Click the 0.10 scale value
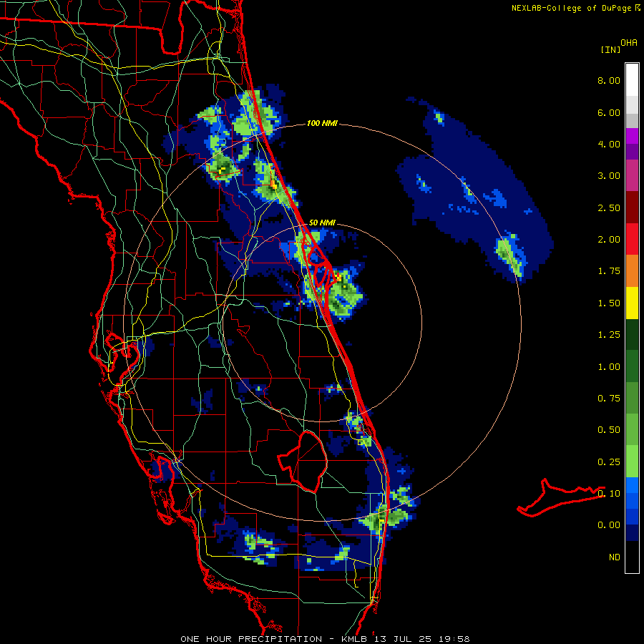This screenshot has height=644, width=644. tap(609, 494)
